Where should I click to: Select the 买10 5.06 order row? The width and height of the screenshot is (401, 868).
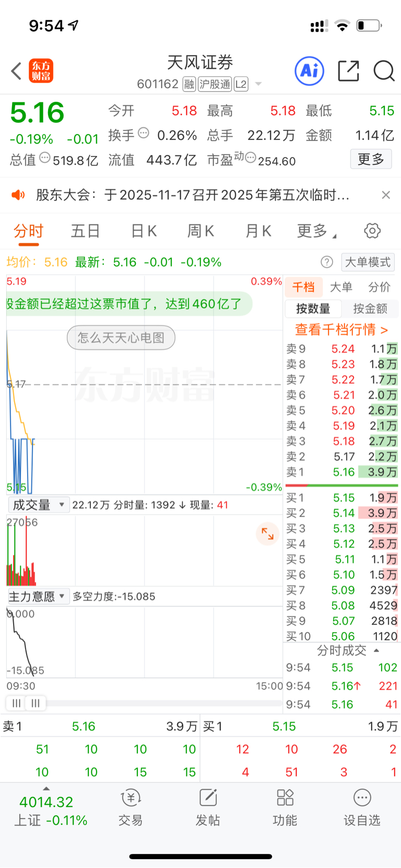341,636
